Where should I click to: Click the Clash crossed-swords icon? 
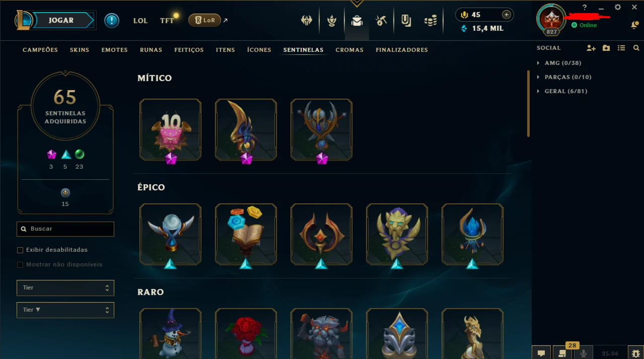(307, 21)
